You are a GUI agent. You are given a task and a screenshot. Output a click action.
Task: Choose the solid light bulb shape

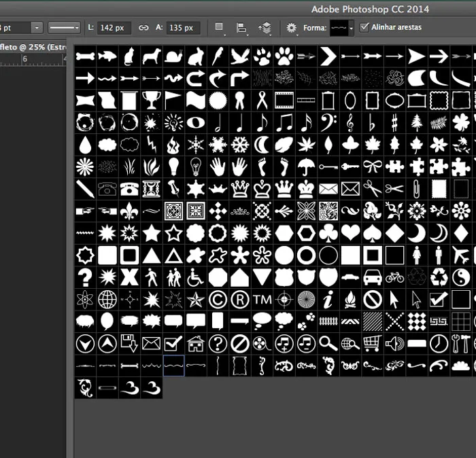173,166
